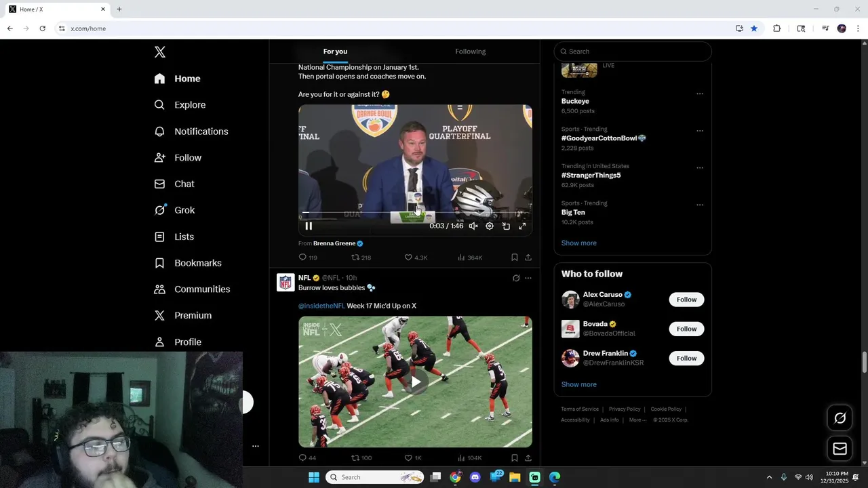
Task: Open the Home page from sidebar
Action: [177, 79]
